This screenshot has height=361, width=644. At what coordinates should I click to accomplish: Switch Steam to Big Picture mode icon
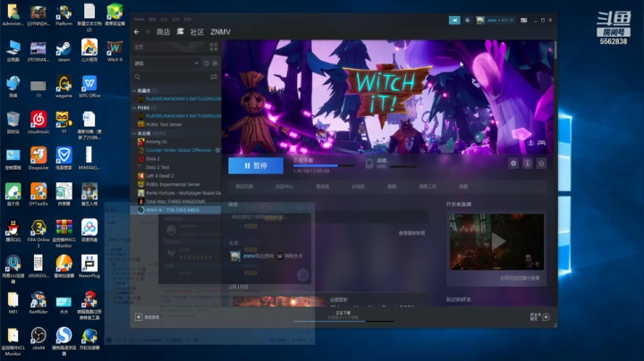pyautogui.click(x=523, y=20)
